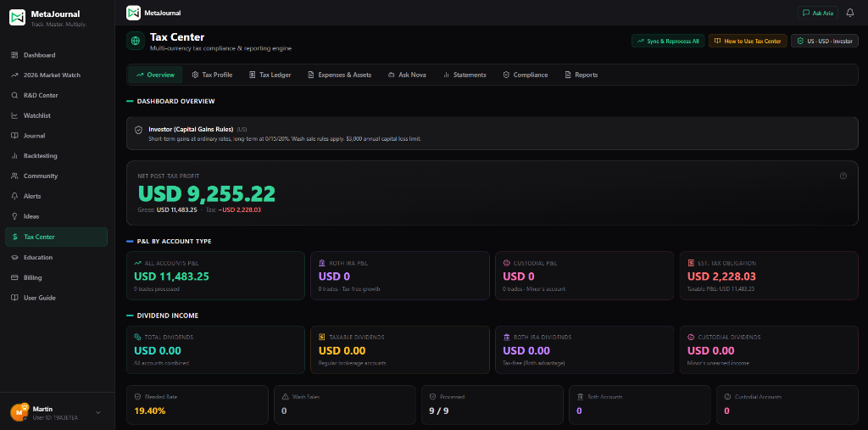Open the Dashboard sidebar item
The image size is (868, 430).
click(x=57, y=55)
